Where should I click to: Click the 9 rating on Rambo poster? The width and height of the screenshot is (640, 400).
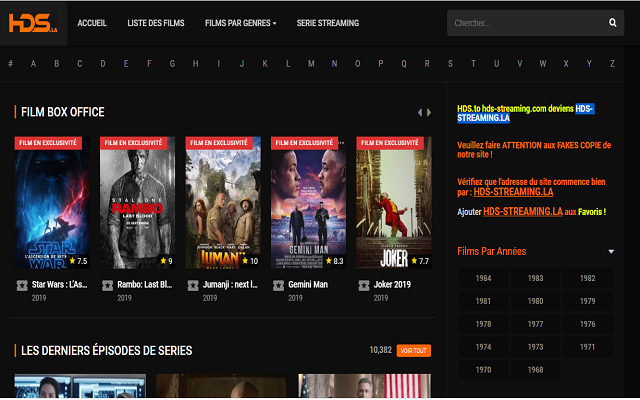point(167,261)
